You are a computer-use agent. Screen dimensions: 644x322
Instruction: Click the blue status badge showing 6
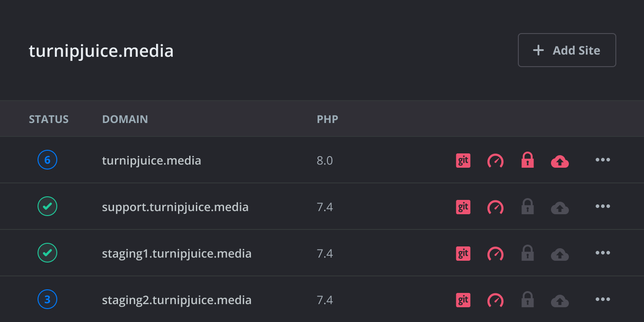(47, 160)
